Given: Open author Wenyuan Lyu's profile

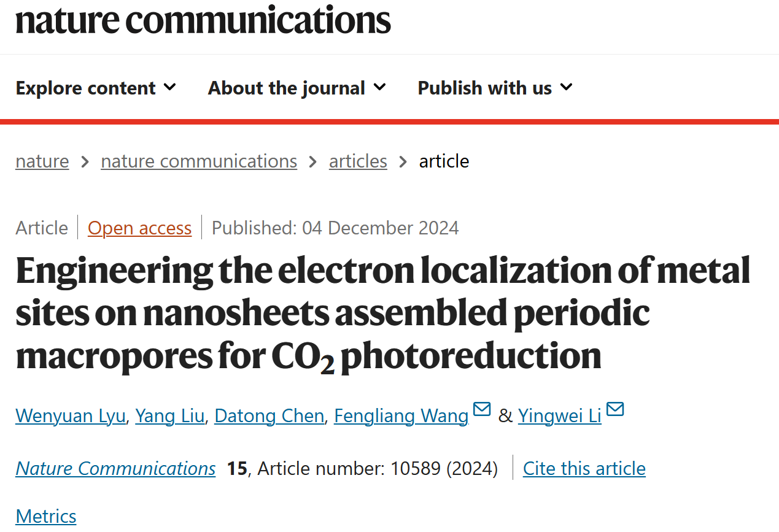Looking at the screenshot, I should [71, 415].
